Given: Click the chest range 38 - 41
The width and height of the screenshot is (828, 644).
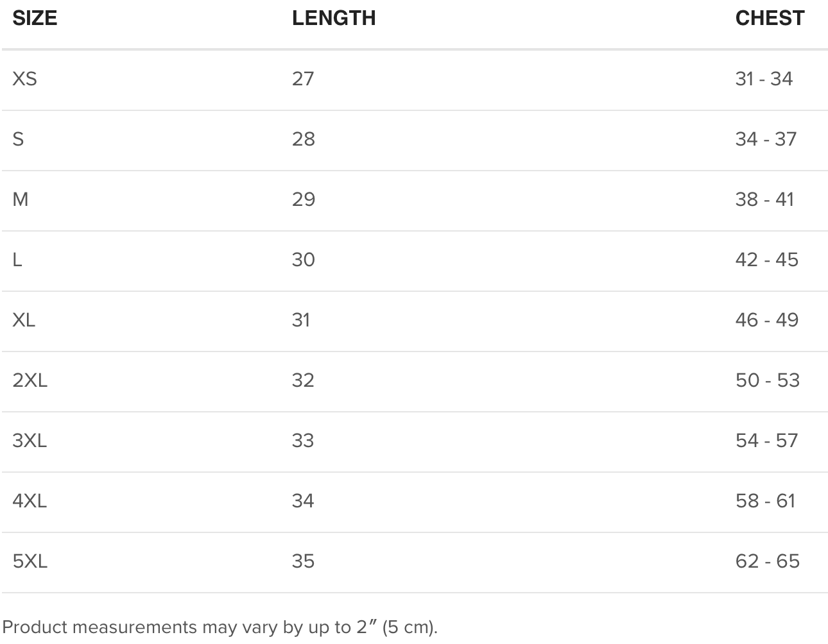Looking at the screenshot, I should tap(764, 199).
